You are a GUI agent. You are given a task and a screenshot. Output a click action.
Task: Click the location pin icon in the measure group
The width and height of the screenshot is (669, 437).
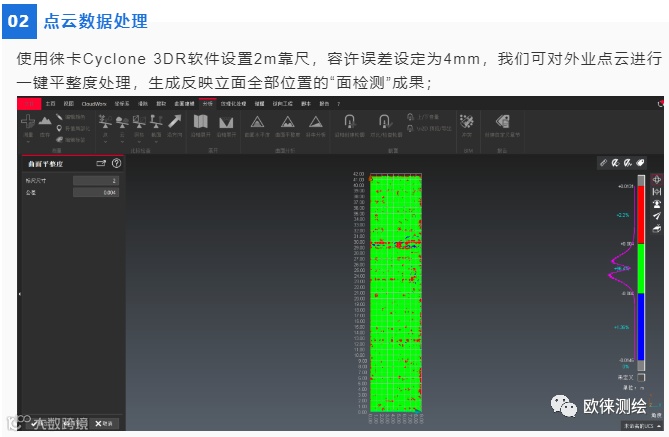[59, 128]
